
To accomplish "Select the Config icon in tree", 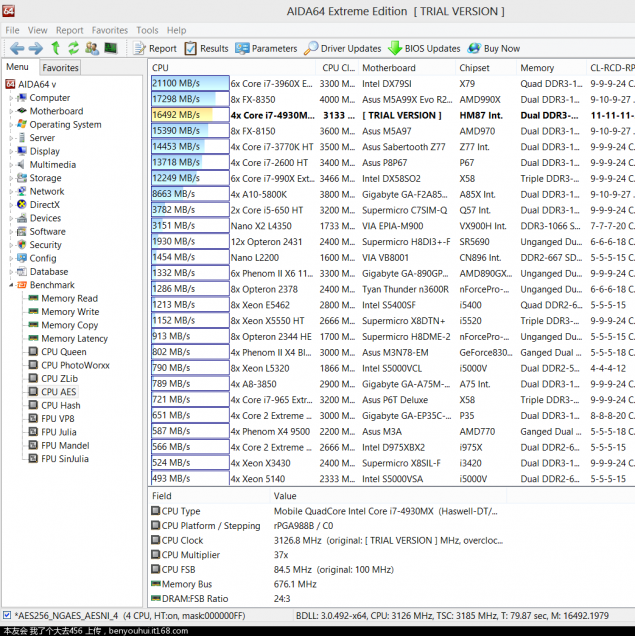I will point(22,258).
